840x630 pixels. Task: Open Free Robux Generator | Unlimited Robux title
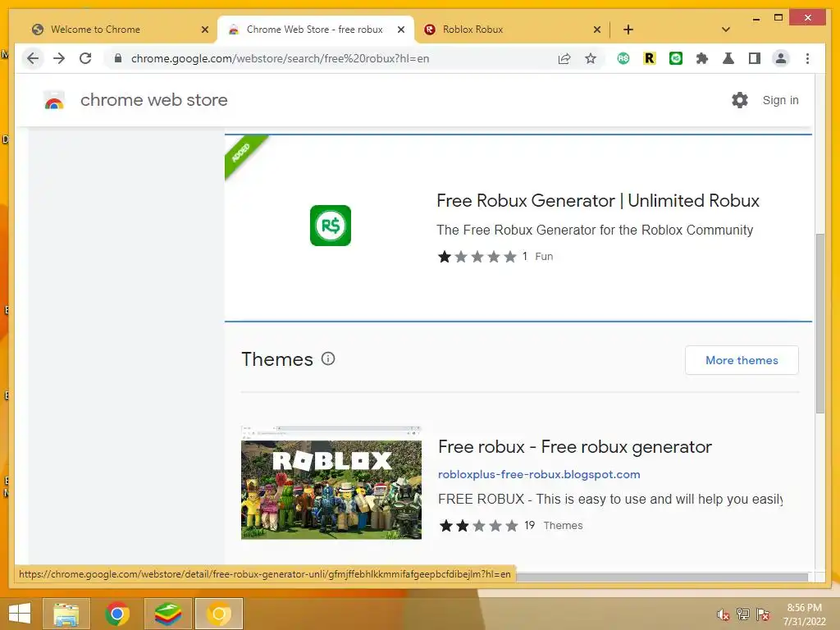tap(598, 200)
